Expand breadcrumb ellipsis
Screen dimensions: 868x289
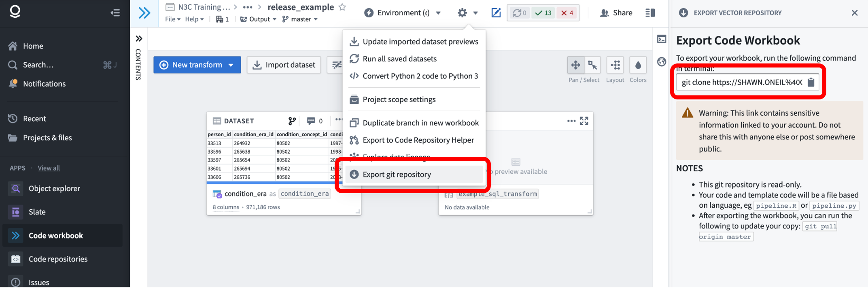[x=248, y=7]
